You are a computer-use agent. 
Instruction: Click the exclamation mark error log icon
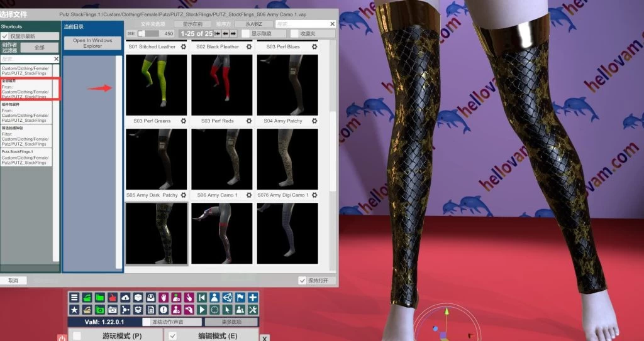tap(164, 310)
